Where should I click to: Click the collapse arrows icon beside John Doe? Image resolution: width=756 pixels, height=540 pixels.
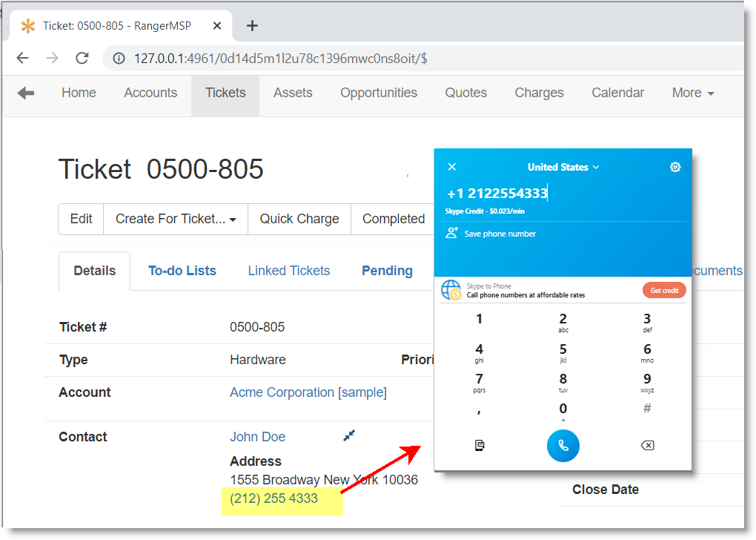pyautogui.click(x=350, y=436)
